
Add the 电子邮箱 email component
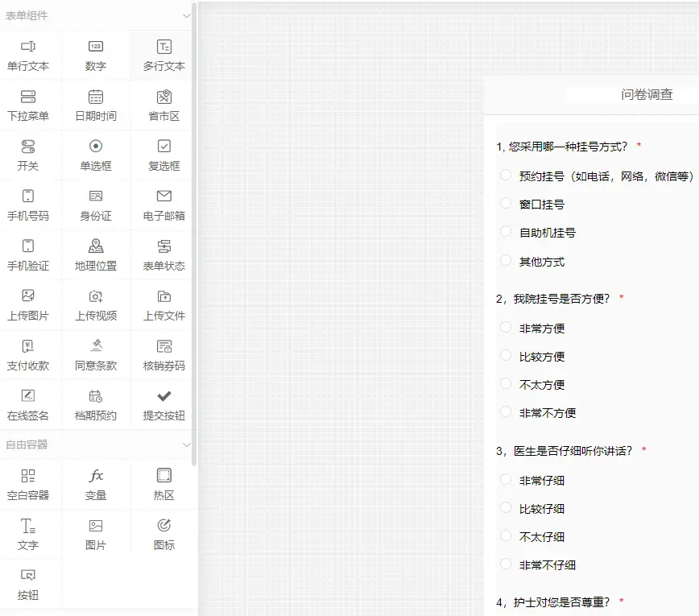(163, 205)
